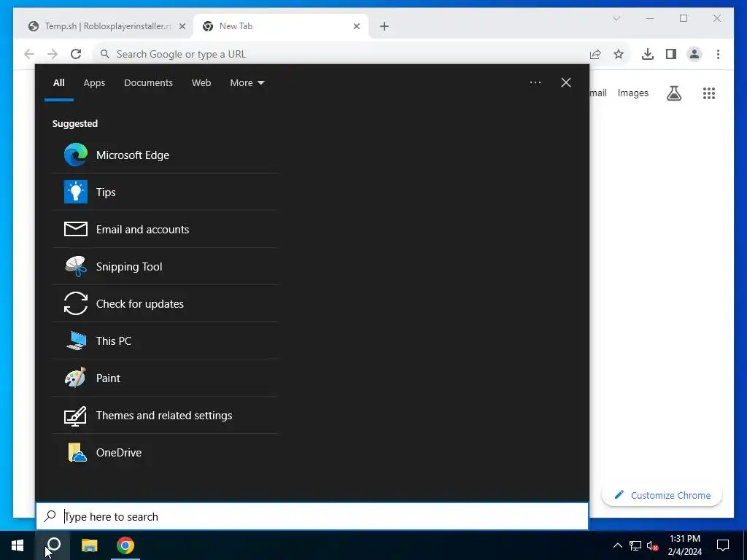The width and height of the screenshot is (747, 560).
Task: Go forward in Chrome
Action: click(53, 54)
